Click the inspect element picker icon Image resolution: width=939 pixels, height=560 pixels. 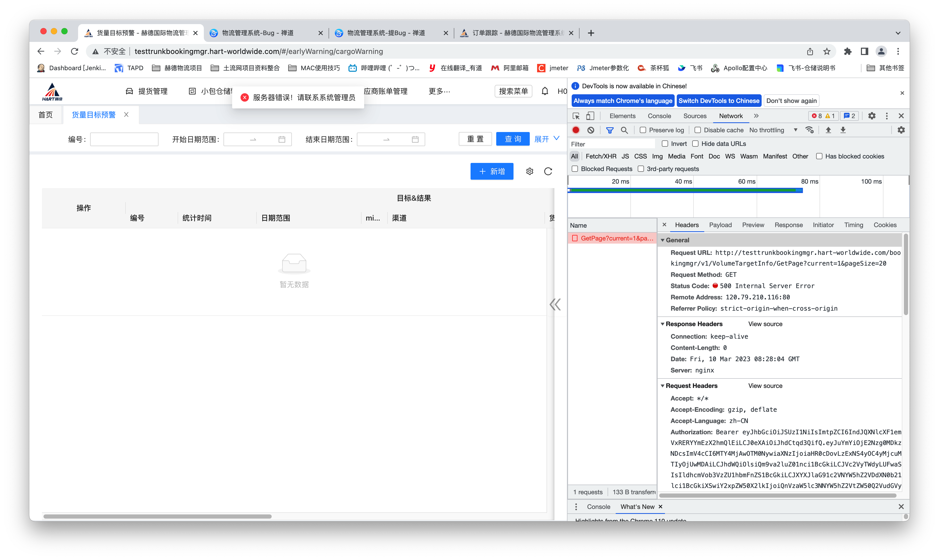coord(576,116)
